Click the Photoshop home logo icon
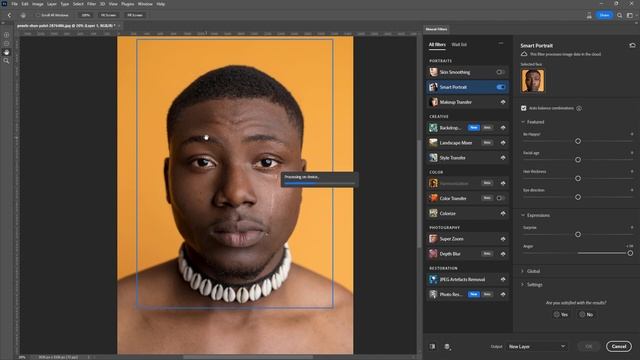640x360 pixels. point(4,4)
